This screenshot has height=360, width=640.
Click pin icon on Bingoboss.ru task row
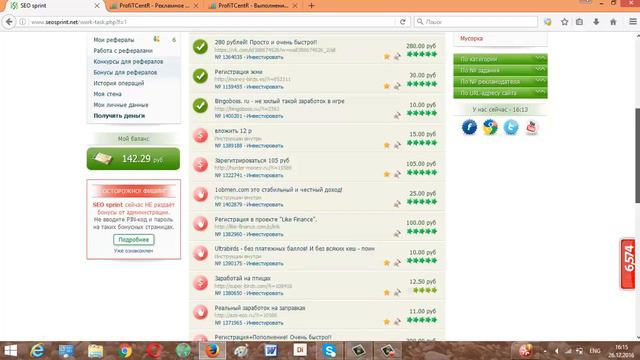pyautogui.click(x=397, y=116)
